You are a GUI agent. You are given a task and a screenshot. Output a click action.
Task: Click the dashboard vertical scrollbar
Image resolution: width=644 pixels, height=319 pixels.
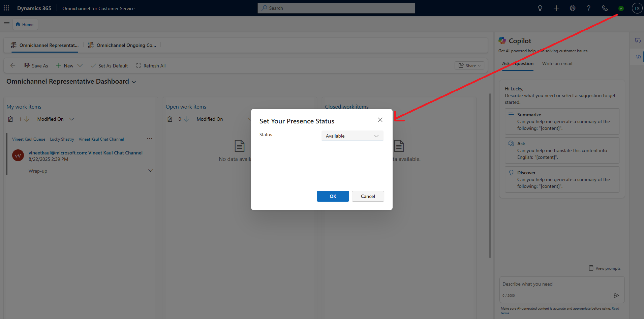[490, 175]
